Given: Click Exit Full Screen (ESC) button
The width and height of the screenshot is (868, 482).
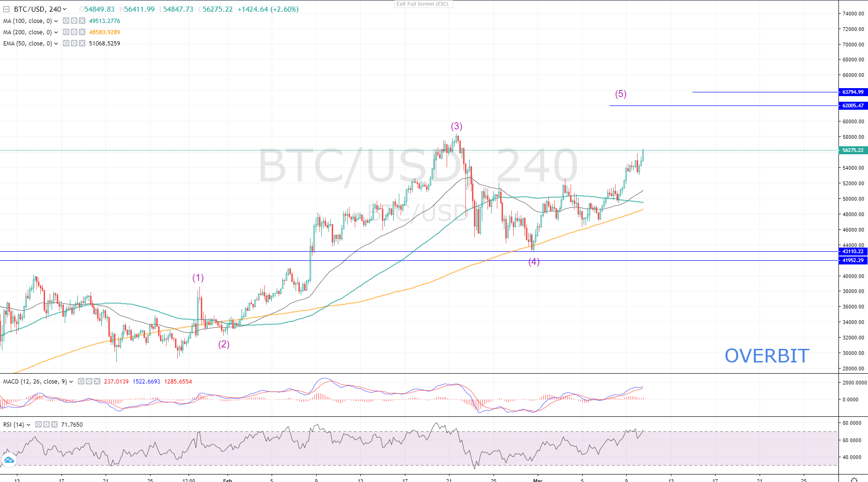Looking at the screenshot, I should [x=422, y=4].
